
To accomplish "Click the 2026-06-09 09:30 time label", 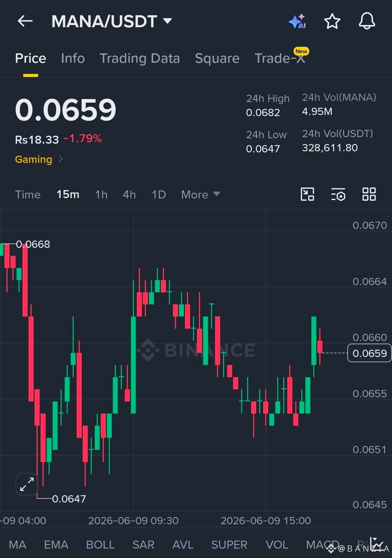I will pos(134,521).
